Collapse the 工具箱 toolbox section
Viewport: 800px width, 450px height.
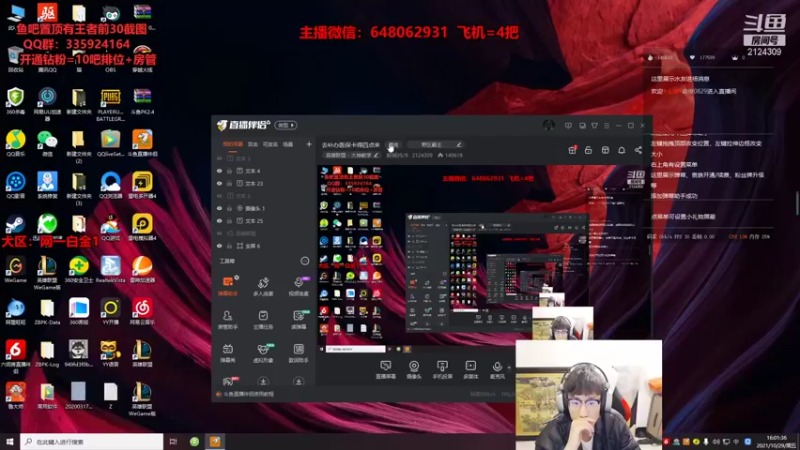click(x=305, y=261)
